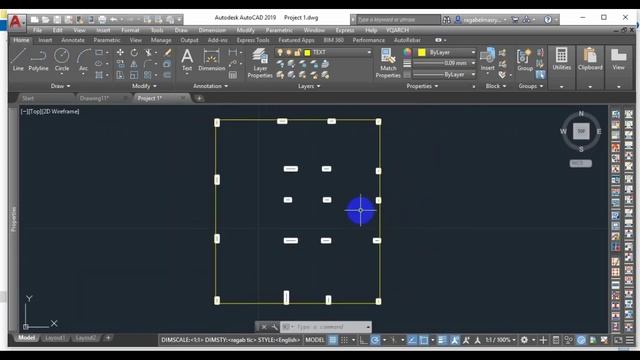
Task: Click Match Properties tool
Action: pos(388,62)
